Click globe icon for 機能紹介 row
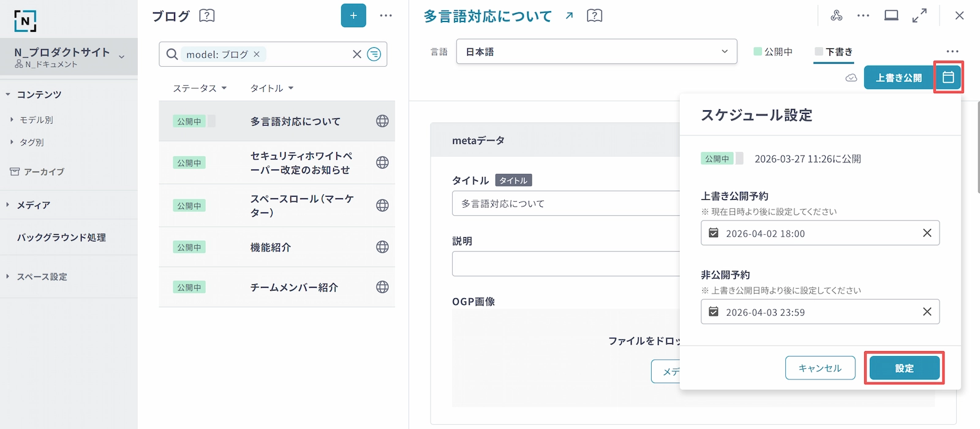Viewport: 980px width, 429px height. point(382,247)
